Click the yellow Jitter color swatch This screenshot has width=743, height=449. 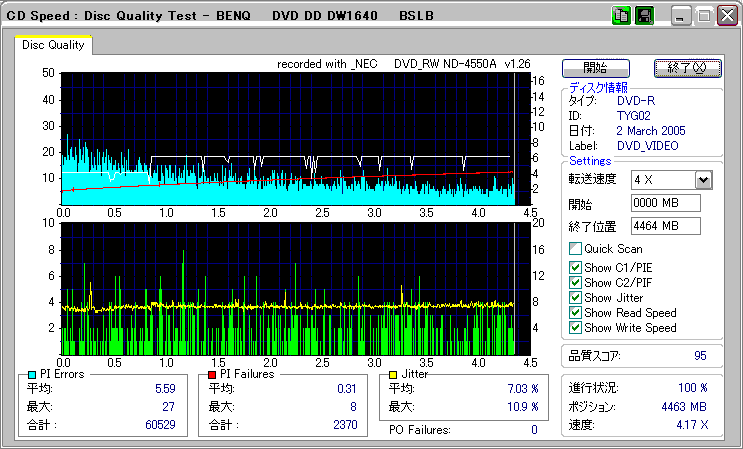[394, 374]
